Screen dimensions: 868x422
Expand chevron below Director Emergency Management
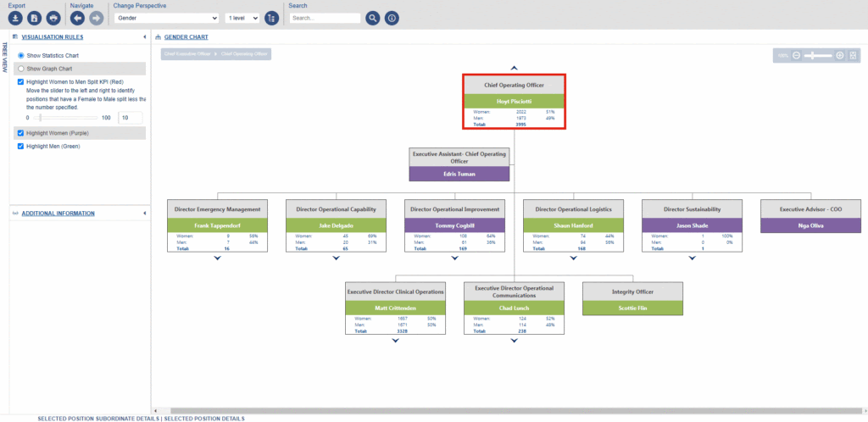pyautogui.click(x=217, y=258)
